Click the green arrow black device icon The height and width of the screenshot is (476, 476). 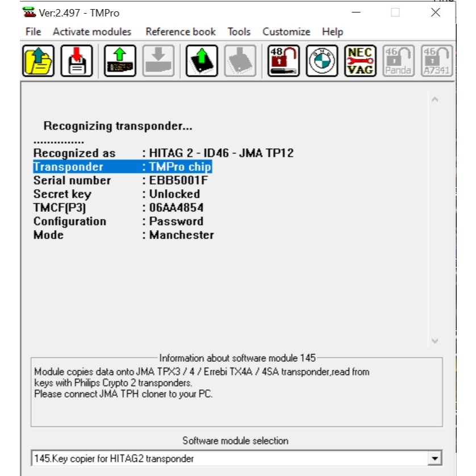(202, 61)
